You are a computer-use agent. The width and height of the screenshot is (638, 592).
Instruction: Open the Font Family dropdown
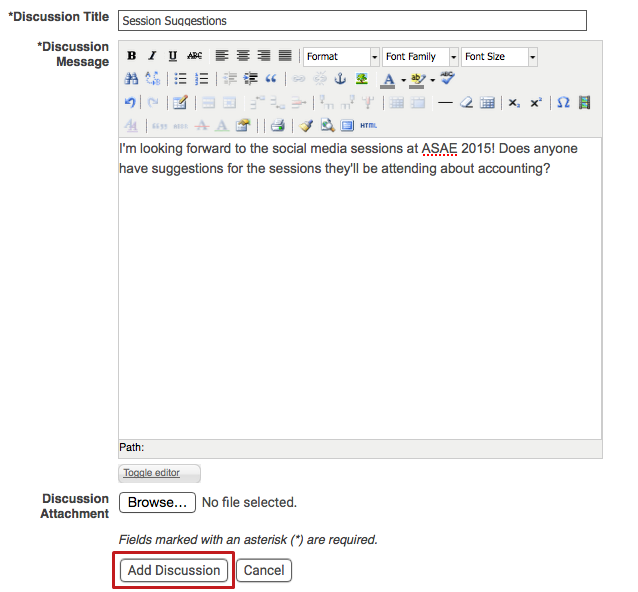point(420,56)
